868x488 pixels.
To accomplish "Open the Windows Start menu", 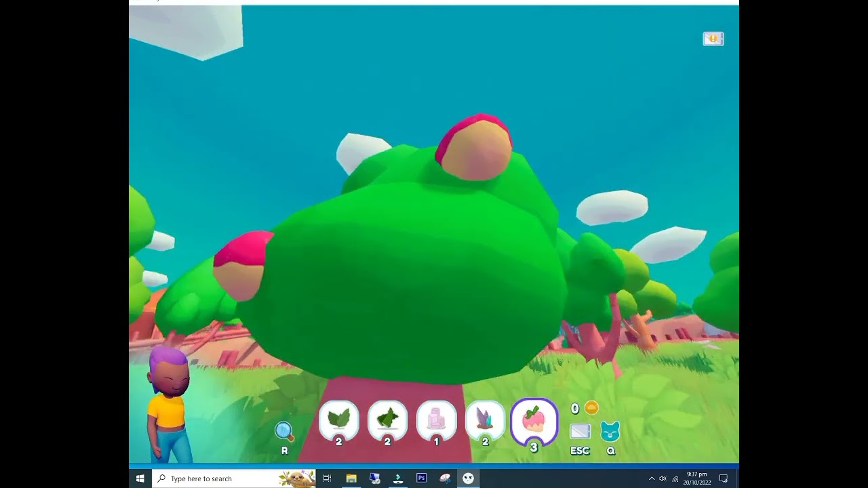I will click(x=140, y=479).
